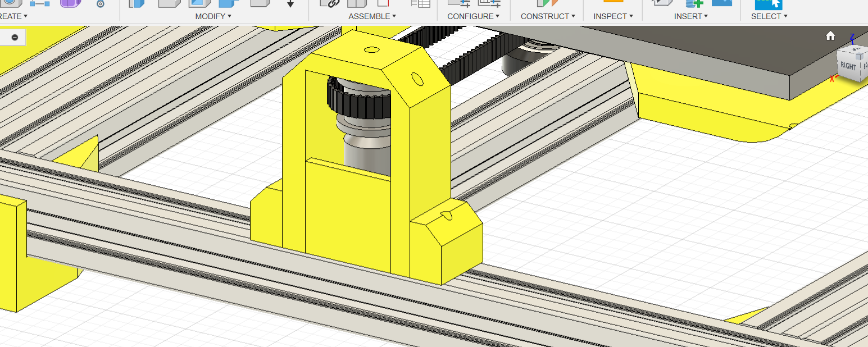Collapse the panel using the minus button

(x=15, y=37)
